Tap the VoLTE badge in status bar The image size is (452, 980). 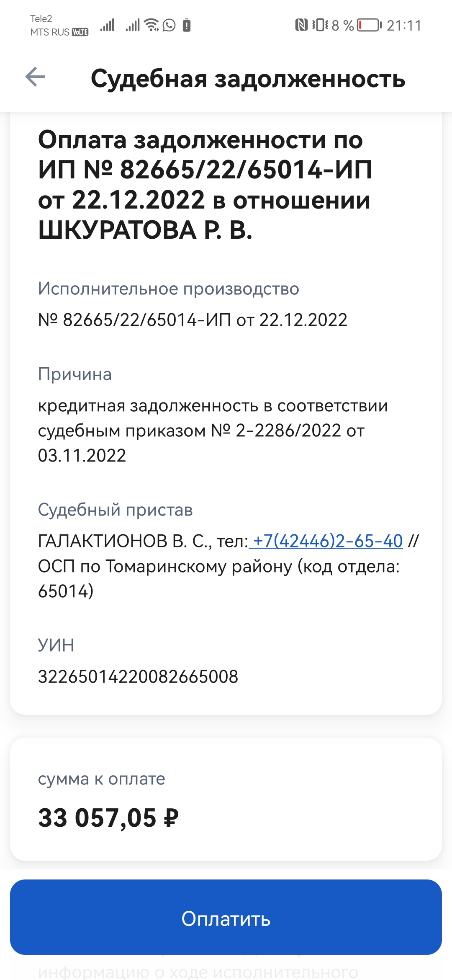pyautogui.click(x=80, y=32)
